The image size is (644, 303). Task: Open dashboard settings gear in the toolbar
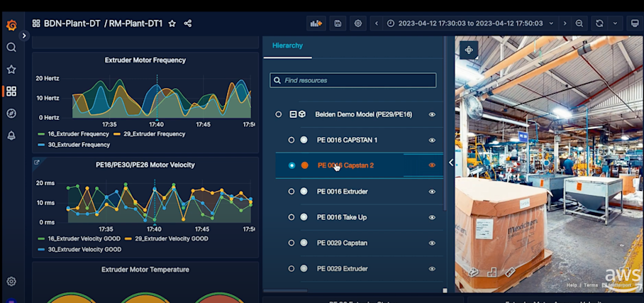357,23
